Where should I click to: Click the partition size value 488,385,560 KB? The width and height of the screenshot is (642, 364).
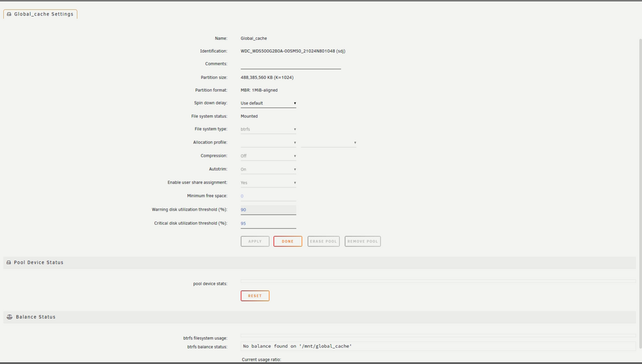coord(267,78)
